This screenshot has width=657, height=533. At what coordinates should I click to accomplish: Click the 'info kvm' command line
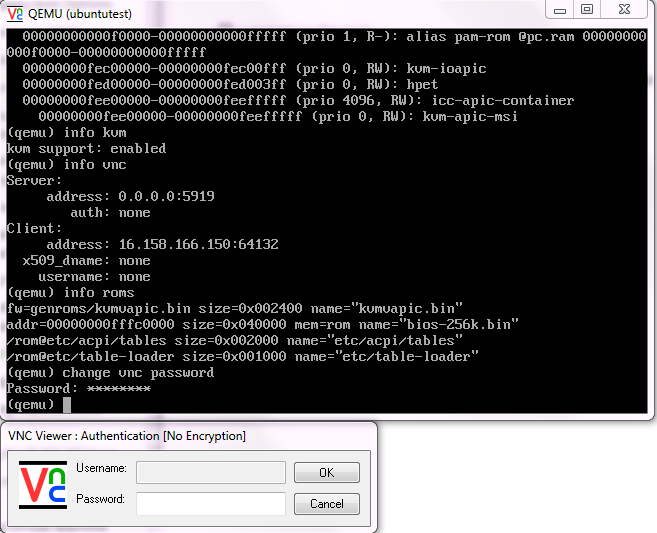click(x=67, y=133)
